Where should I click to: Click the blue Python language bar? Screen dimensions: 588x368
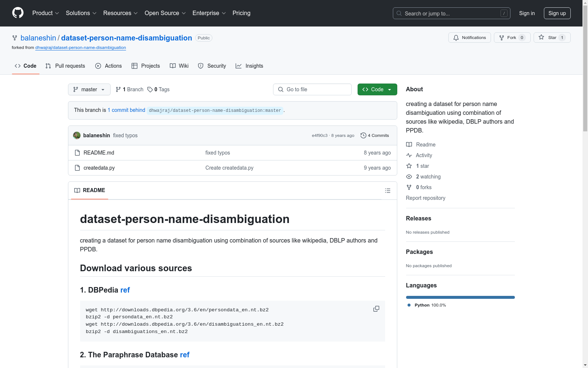460,297
